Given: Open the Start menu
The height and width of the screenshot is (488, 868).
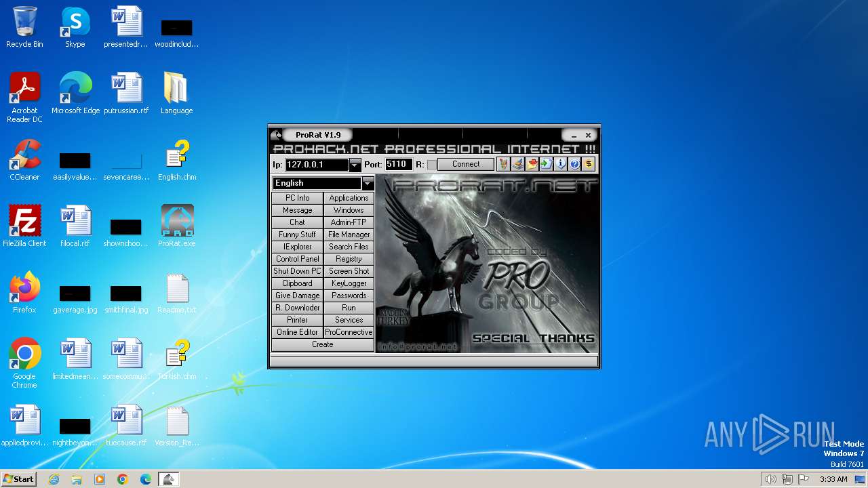Looking at the screenshot, I should pyautogui.click(x=18, y=479).
